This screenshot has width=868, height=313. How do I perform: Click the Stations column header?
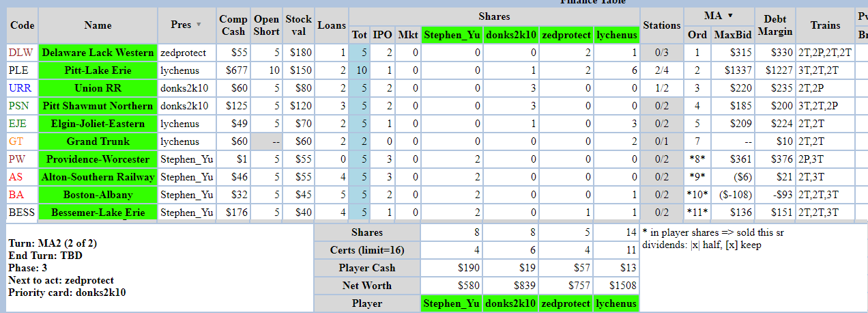(661, 25)
